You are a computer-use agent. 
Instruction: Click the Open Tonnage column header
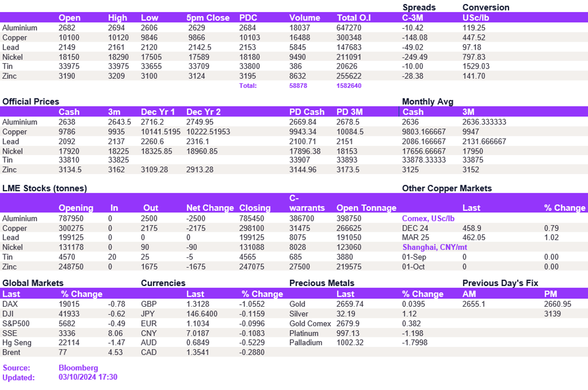[366, 208]
